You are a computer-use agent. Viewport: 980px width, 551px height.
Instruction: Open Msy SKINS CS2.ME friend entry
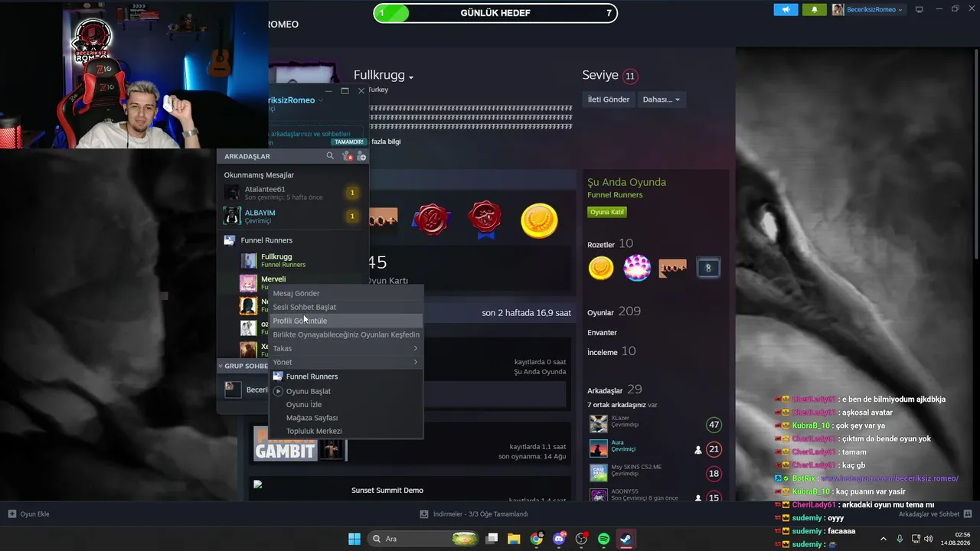[655, 472]
